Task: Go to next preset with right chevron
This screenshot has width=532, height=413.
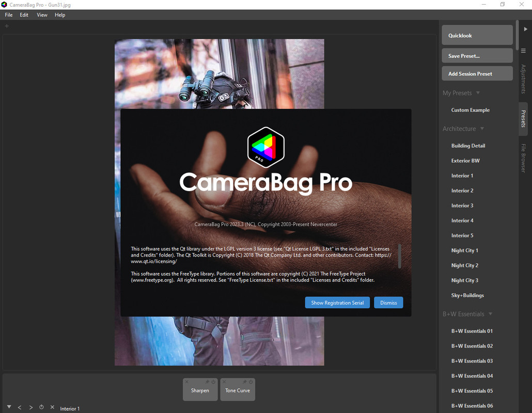Action: tap(31, 407)
